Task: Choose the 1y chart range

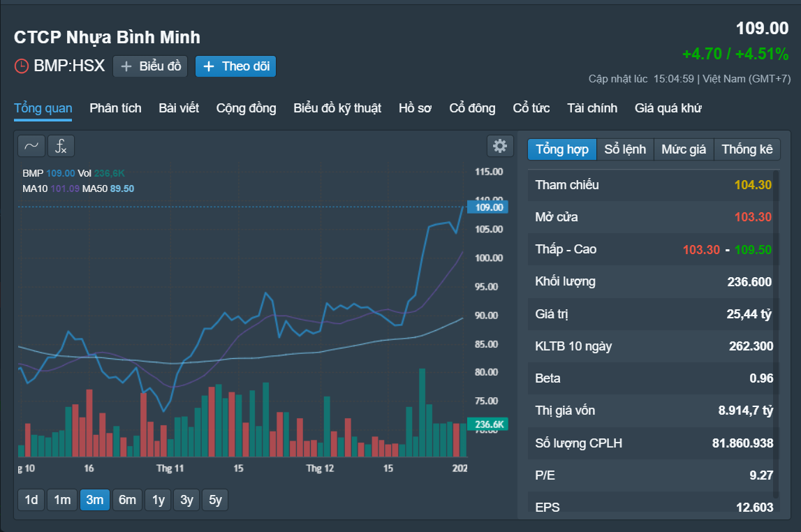Action: (x=159, y=500)
